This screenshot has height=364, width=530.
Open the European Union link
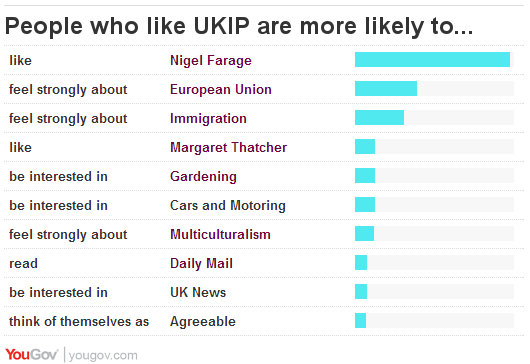(x=221, y=90)
